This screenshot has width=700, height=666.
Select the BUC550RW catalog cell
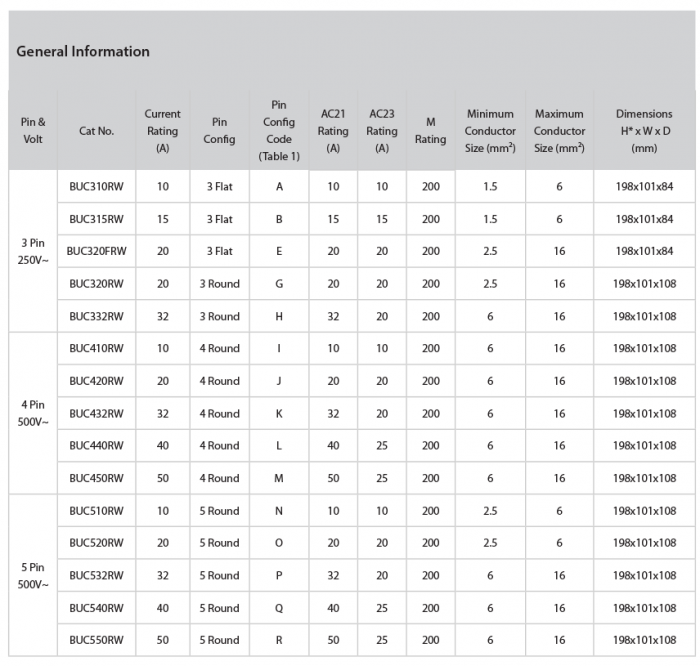click(x=97, y=640)
